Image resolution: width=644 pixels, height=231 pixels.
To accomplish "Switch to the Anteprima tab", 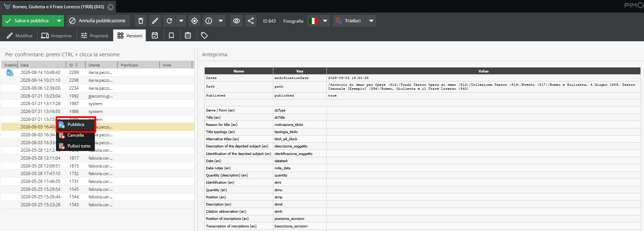I will point(56,36).
